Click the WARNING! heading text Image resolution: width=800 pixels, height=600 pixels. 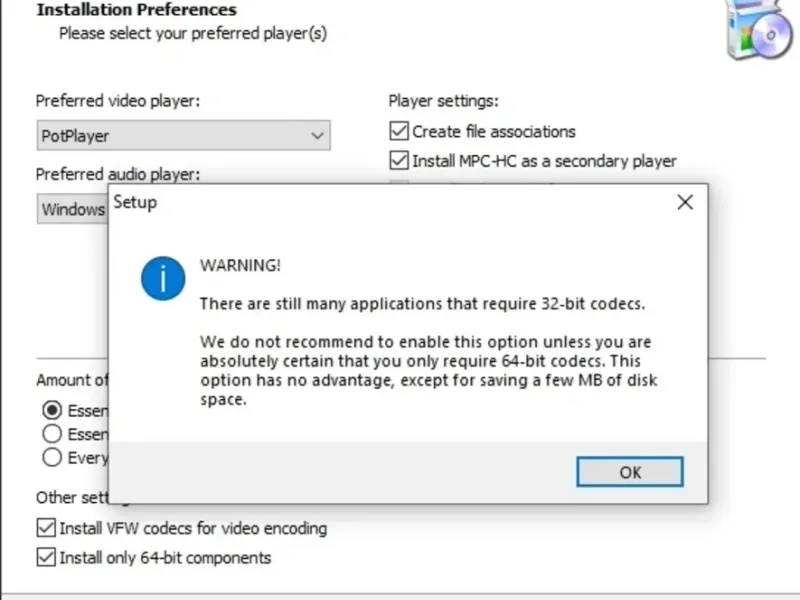(x=240, y=265)
